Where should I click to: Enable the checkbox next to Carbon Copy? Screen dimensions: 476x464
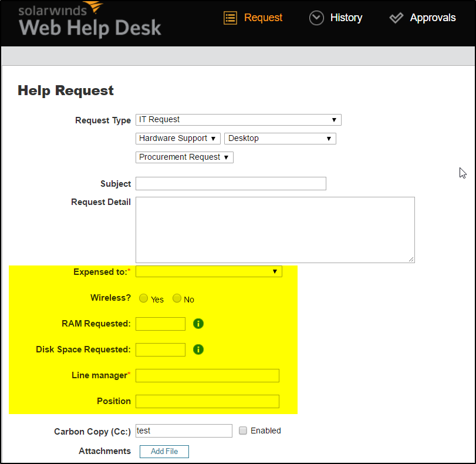click(x=243, y=431)
